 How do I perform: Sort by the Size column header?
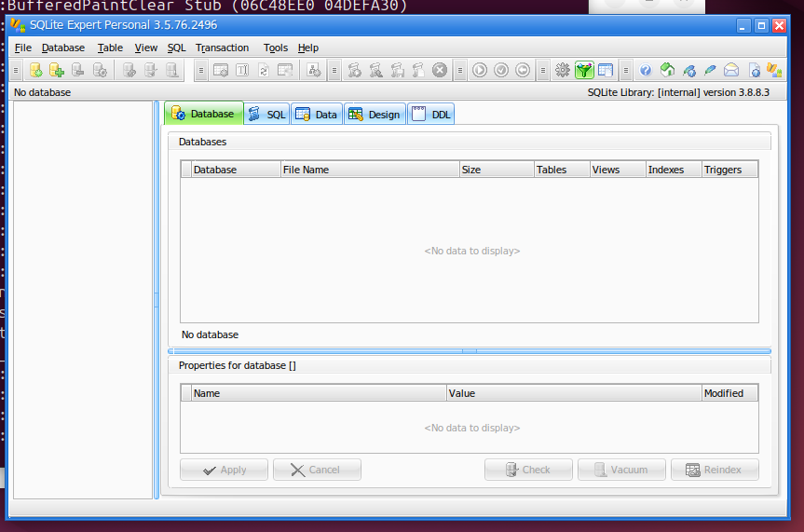click(x=497, y=170)
